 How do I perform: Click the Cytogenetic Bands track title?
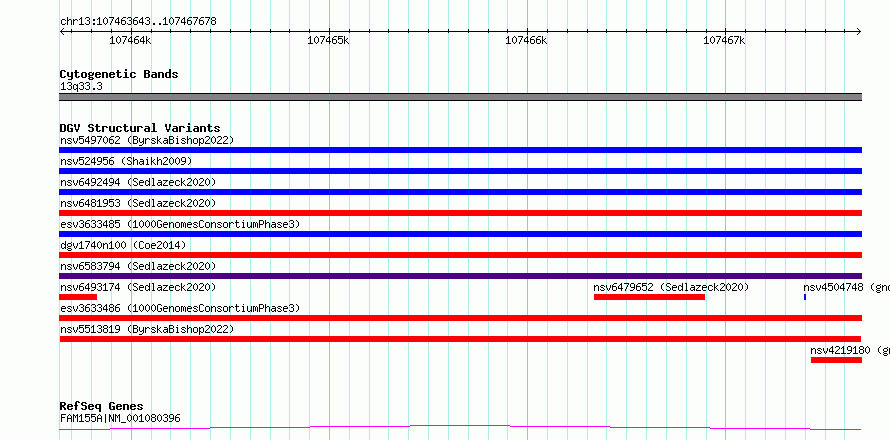(x=119, y=74)
